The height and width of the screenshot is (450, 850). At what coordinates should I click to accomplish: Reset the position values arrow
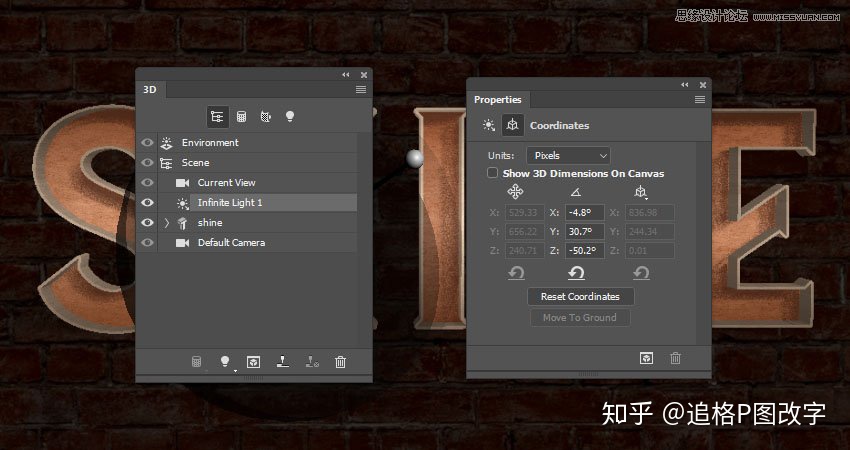pyautogui.click(x=517, y=273)
